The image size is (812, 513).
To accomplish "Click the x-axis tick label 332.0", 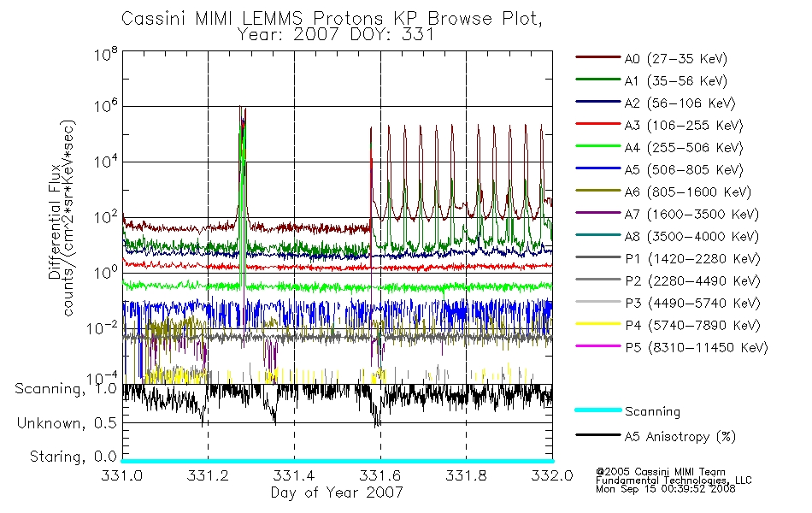I will [552, 475].
